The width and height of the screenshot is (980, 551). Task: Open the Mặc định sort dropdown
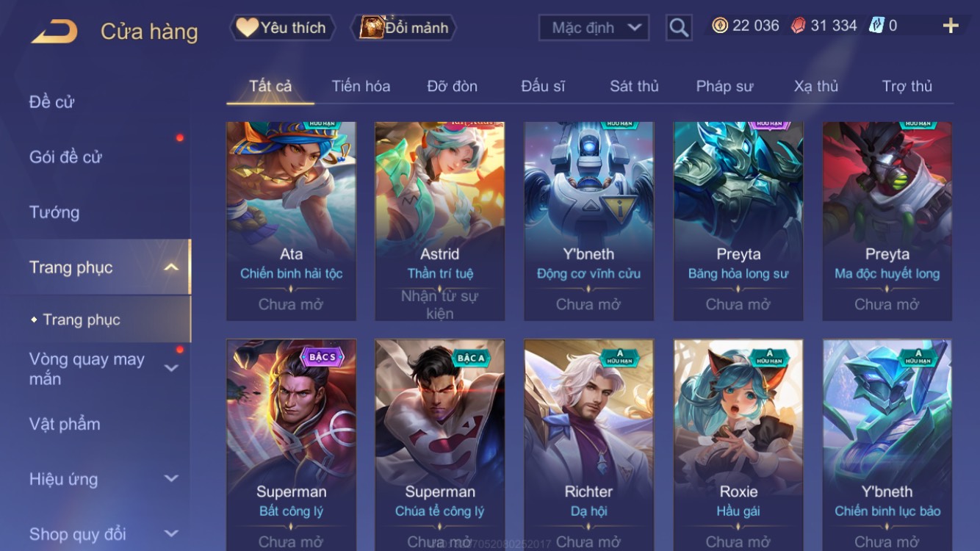click(594, 28)
